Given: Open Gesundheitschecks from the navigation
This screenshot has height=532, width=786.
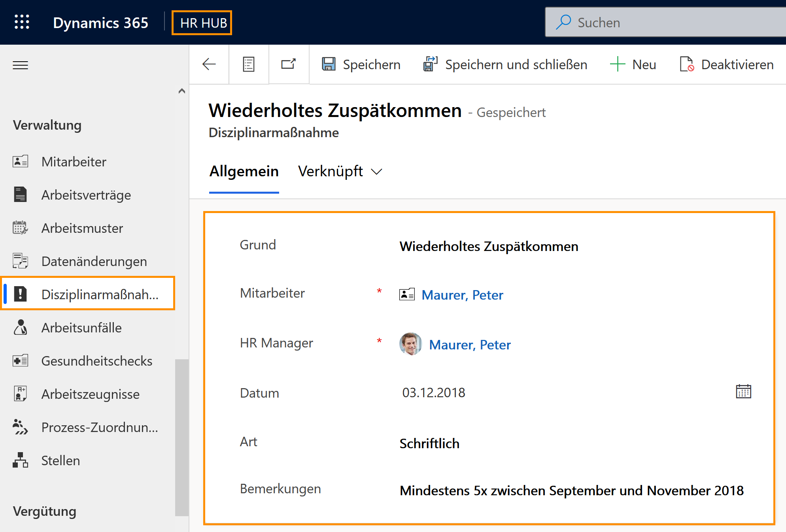Looking at the screenshot, I should click(96, 360).
